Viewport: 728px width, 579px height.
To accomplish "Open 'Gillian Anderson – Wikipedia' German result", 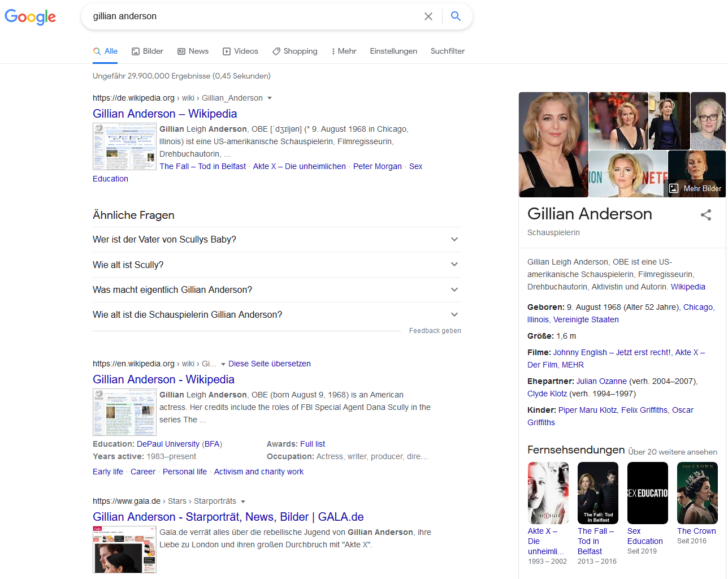I will tap(164, 114).
